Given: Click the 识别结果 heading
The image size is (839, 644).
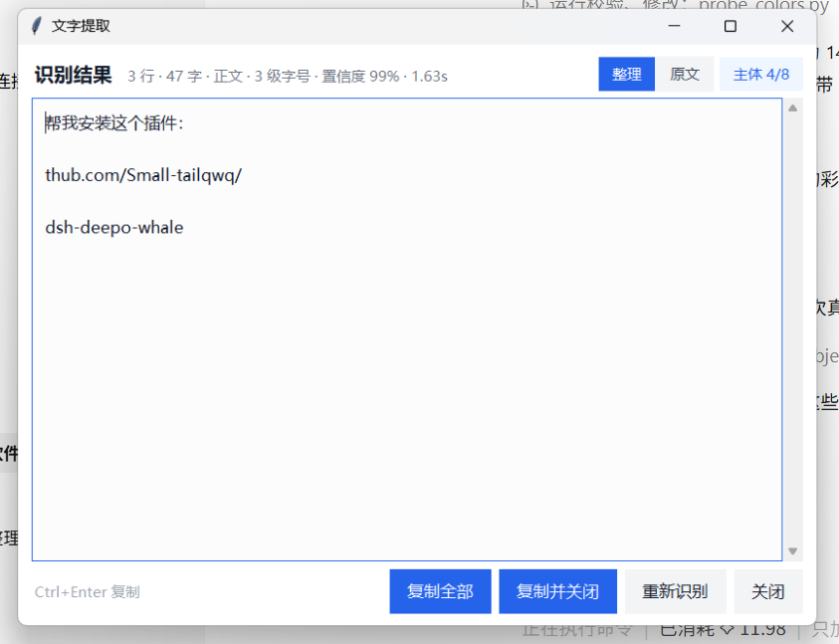Looking at the screenshot, I should coord(74,75).
